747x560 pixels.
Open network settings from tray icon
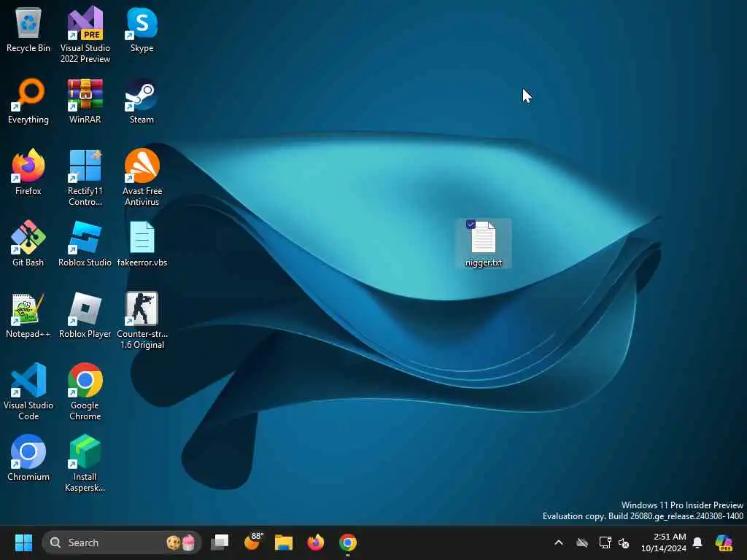point(605,542)
